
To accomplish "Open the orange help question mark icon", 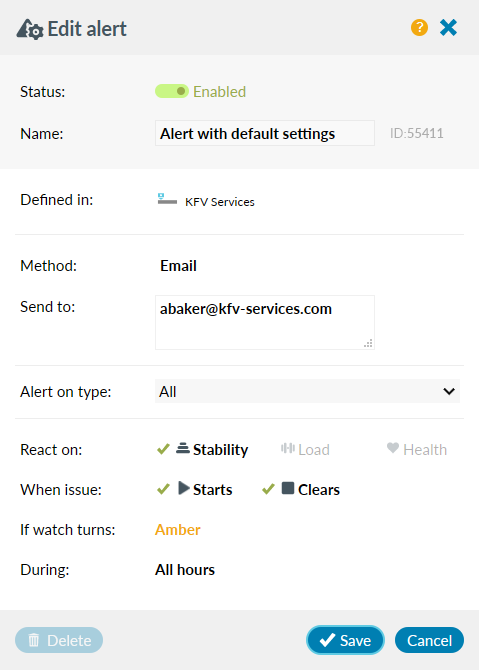I will 419,28.
